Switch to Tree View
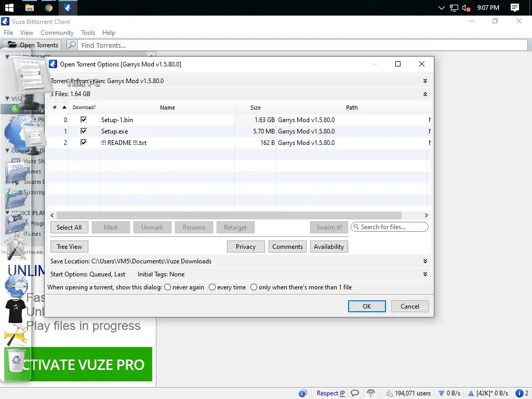Viewport: 532px width, 399px height. coord(69,247)
